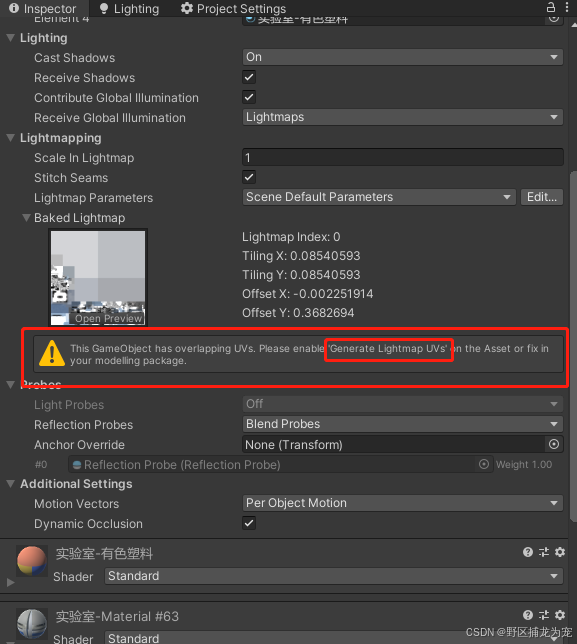Collapse the Probes section
577x644 pixels.
click(11, 384)
